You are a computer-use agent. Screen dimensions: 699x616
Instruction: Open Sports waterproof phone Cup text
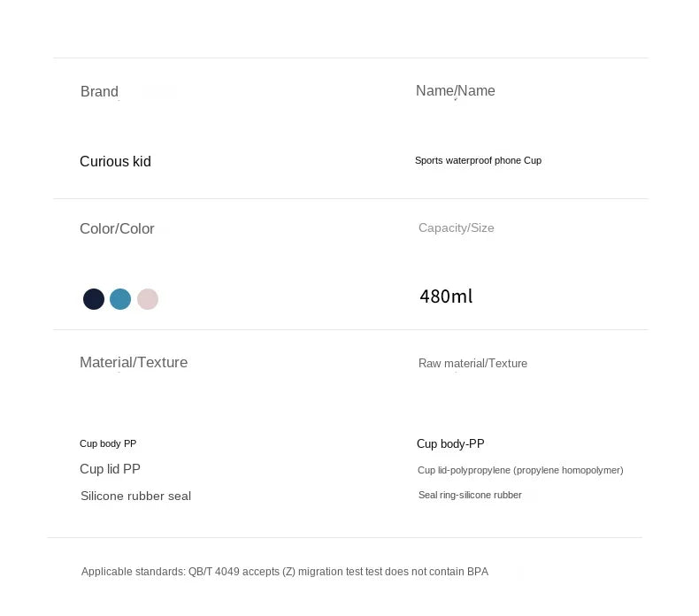(478, 160)
